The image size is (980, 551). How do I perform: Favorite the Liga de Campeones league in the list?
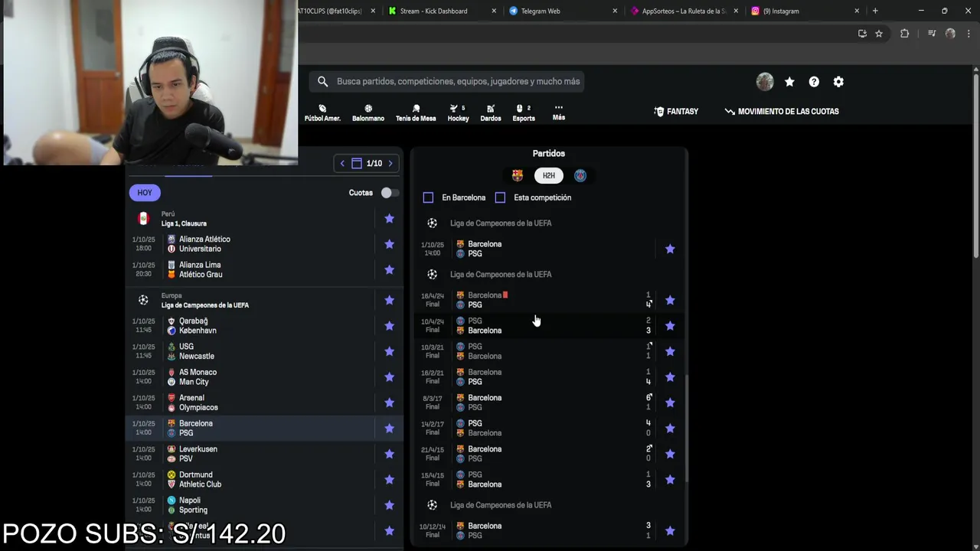click(389, 300)
